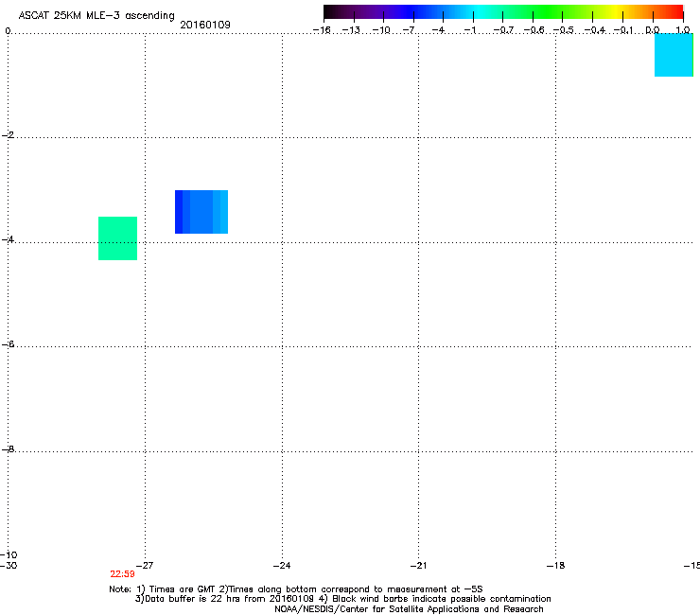Viewport: 700px width, 615px height.
Task: Click the red time stamp 22:59
Action: [x=122, y=574]
